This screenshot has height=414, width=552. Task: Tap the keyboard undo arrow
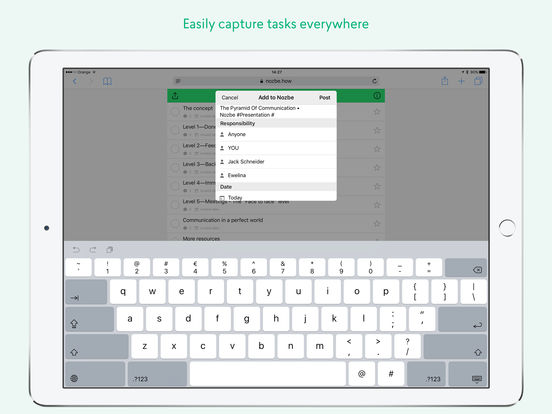click(x=76, y=250)
